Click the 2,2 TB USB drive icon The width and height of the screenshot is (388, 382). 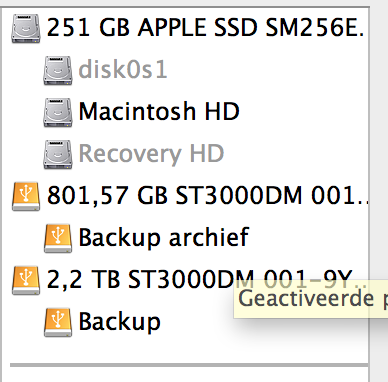(26, 280)
